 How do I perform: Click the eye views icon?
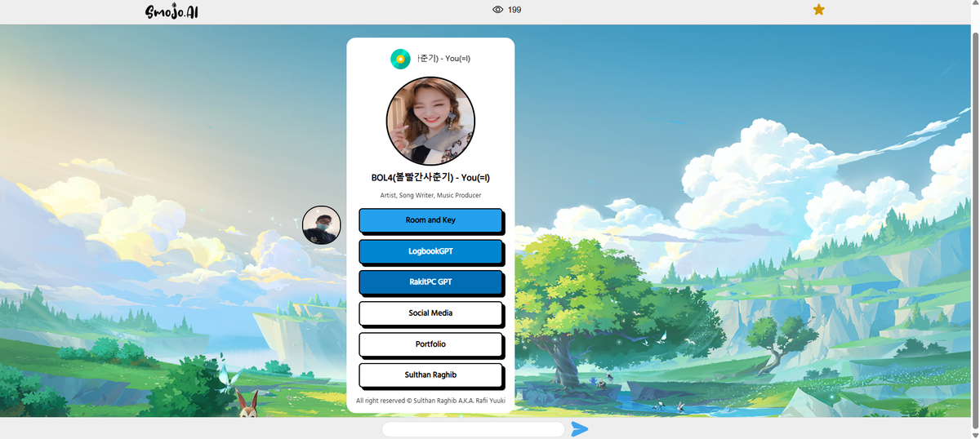(x=498, y=10)
